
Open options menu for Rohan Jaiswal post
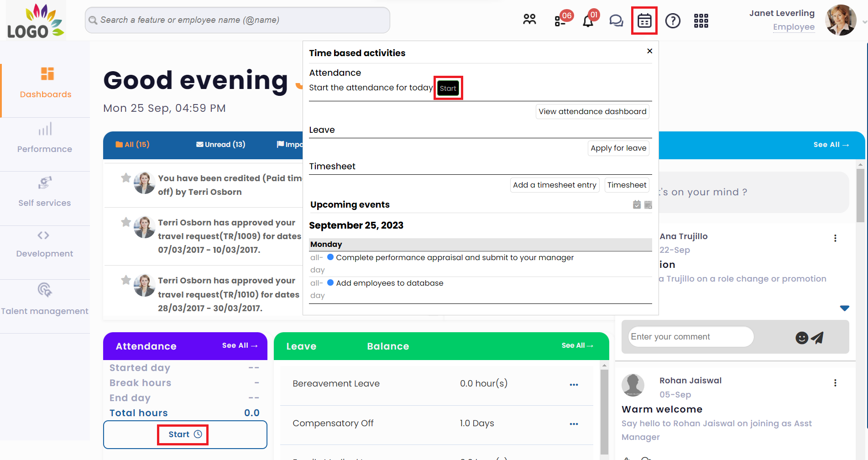click(835, 383)
